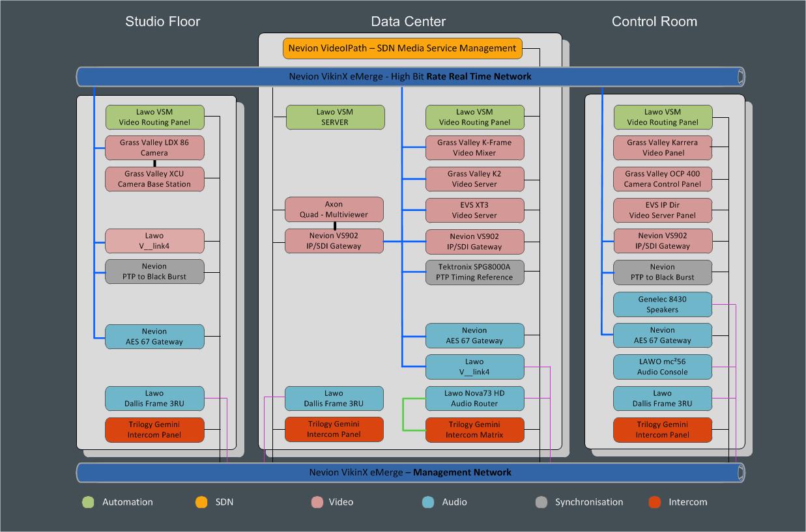The image size is (806, 532).
Task: Select Grass Valley LDX 86 Camera box
Action: (154, 148)
